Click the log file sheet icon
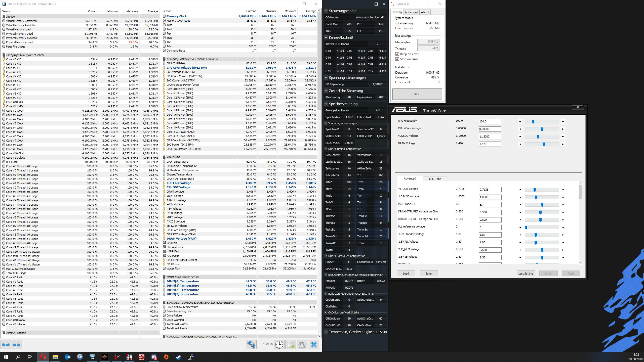 291,344
